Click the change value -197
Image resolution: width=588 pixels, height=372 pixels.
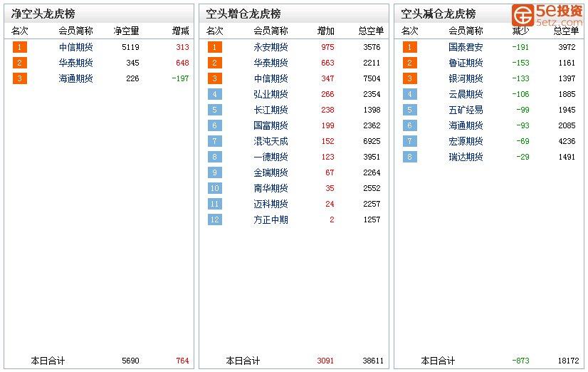(180, 78)
